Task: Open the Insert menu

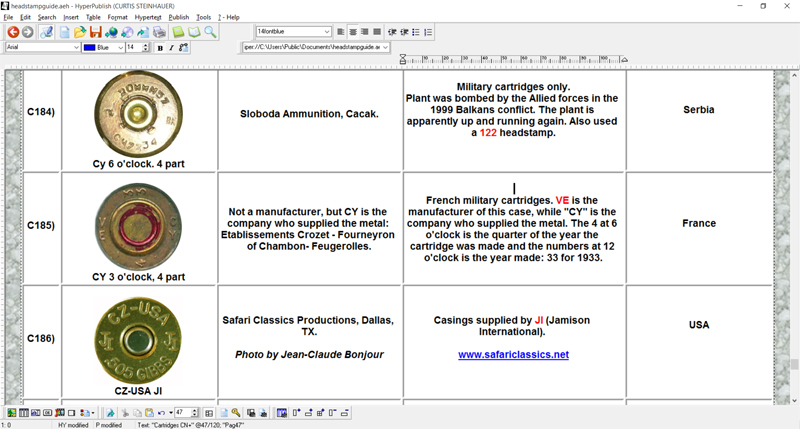Action: click(71, 17)
